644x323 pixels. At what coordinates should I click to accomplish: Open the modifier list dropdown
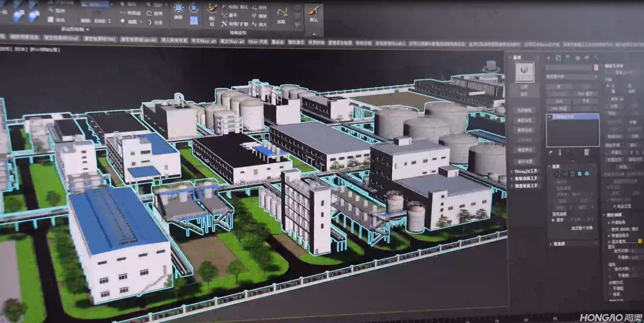572,77
